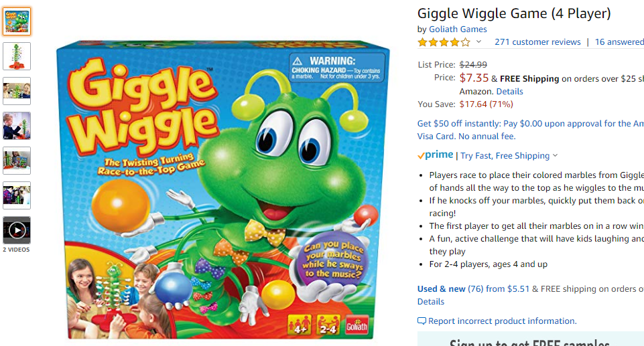Click the star rating icons
Image resolution: width=644 pixels, height=346 pixels.
tap(444, 41)
